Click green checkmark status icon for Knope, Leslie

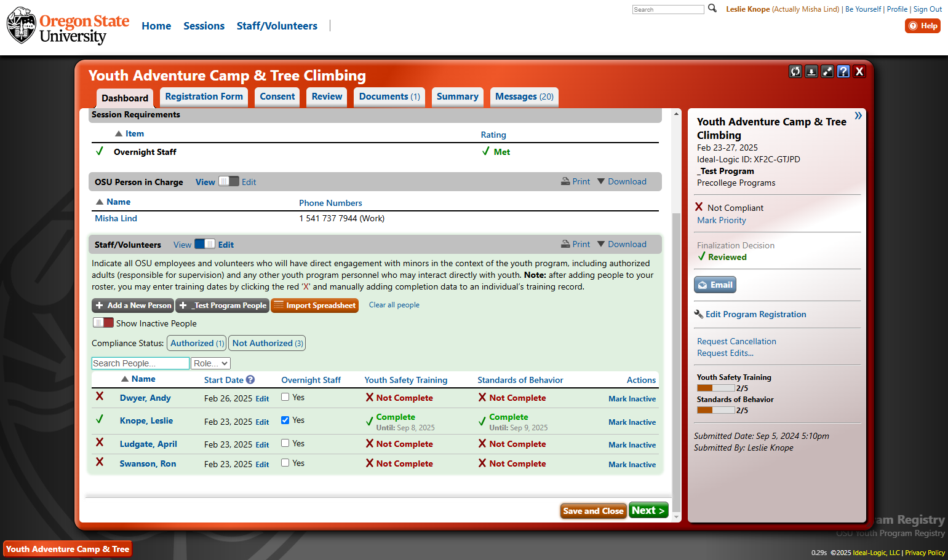100,419
